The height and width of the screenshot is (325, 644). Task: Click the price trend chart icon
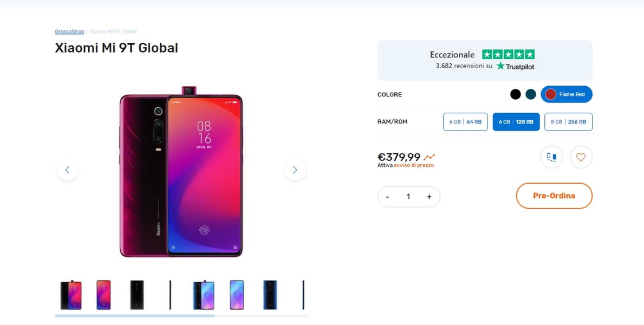click(x=429, y=158)
